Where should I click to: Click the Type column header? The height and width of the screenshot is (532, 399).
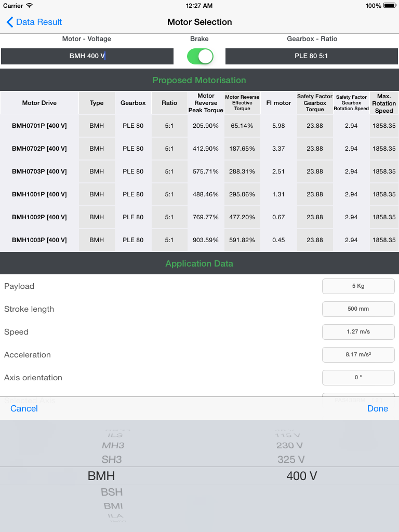(97, 103)
